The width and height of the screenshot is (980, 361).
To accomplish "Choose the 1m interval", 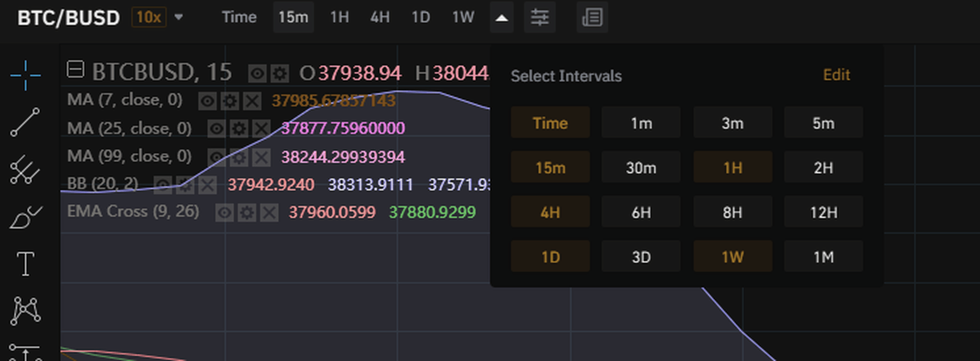I will (641, 123).
